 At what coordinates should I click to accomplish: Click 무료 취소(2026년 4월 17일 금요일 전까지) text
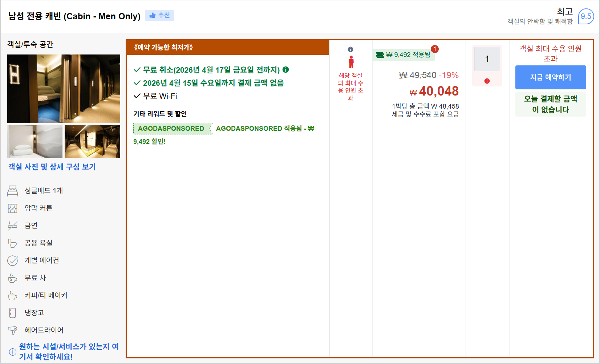tap(211, 70)
